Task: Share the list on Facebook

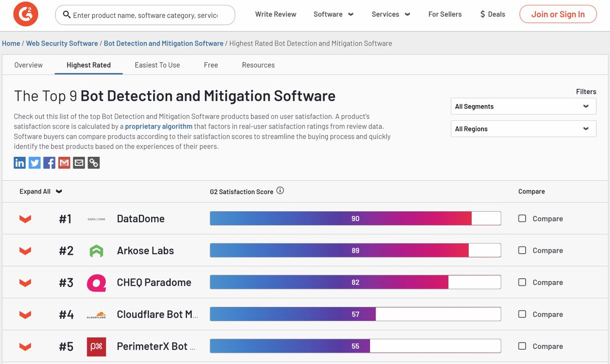Action: pos(49,162)
